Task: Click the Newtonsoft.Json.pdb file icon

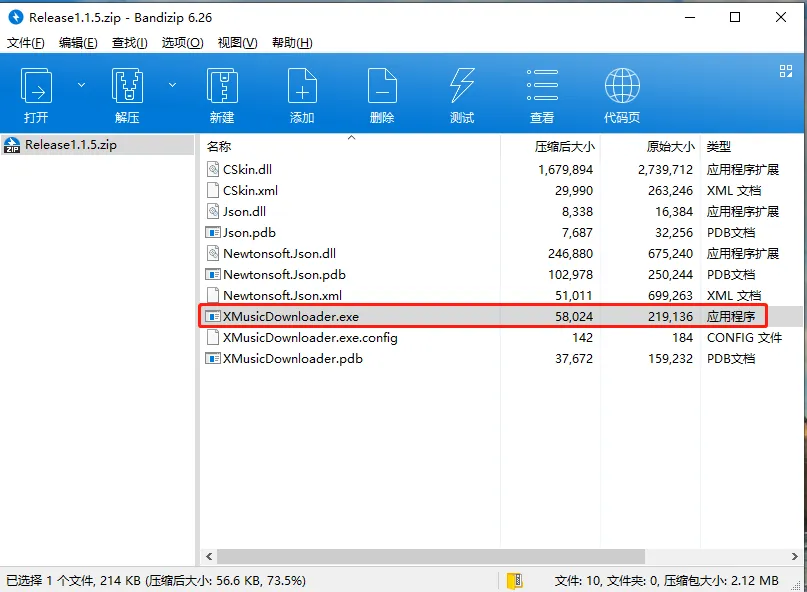Action: coord(213,274)
